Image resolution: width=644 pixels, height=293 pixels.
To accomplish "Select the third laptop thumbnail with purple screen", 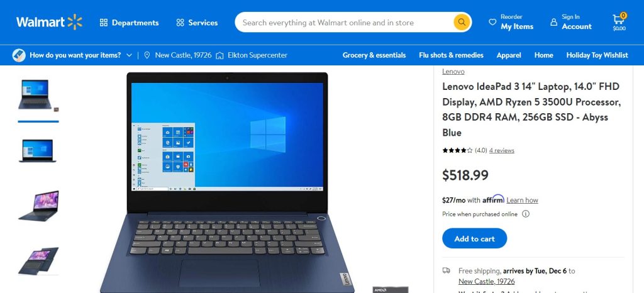I will tap(38, 206).
